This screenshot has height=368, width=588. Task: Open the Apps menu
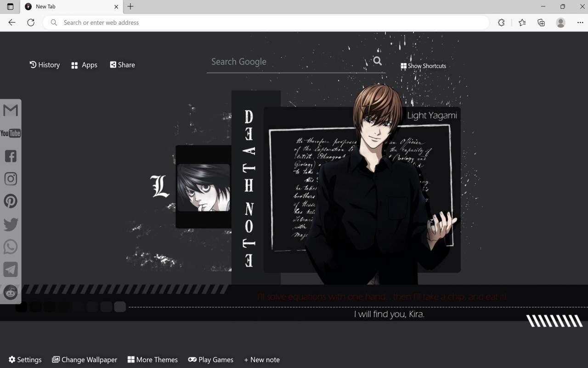(x=84, y=65)
